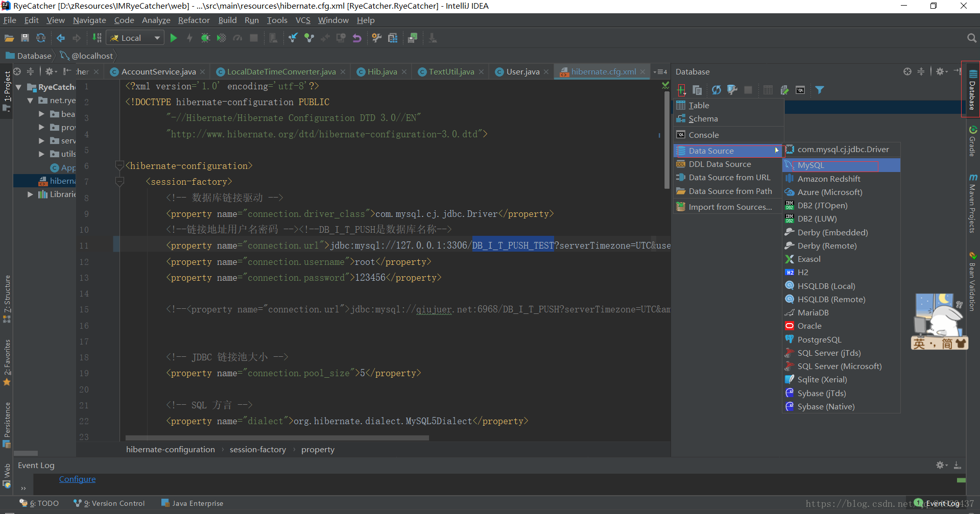
Task: Run with coverage icon
Action: click(221, 38)
